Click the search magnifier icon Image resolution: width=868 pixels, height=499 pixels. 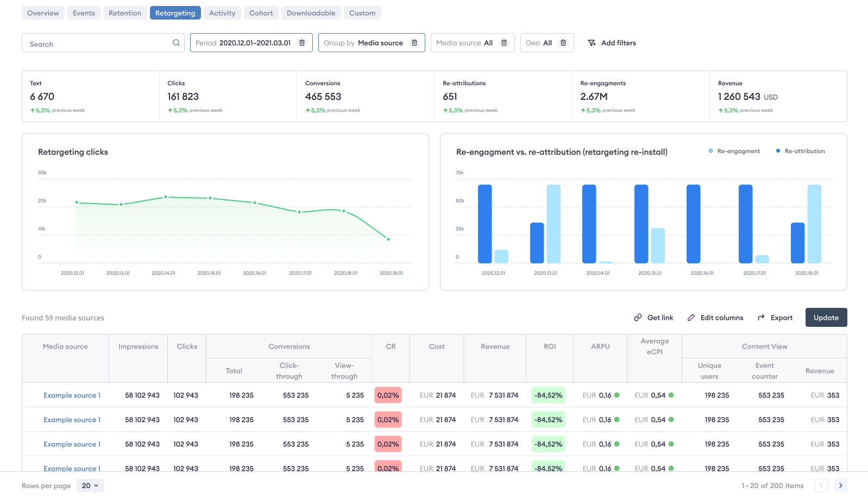tap(176, 43)
